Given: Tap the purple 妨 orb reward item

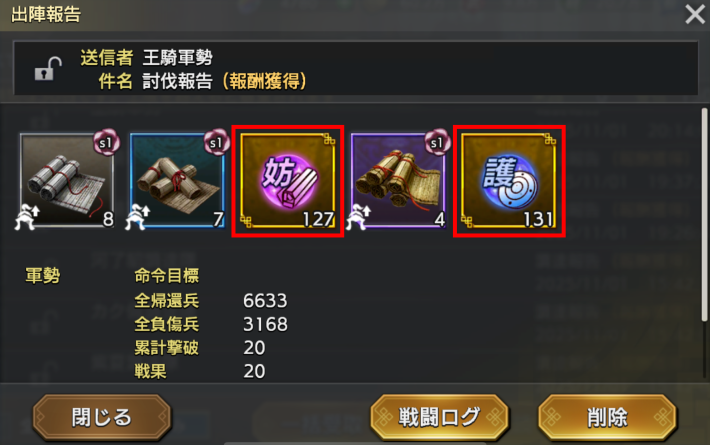Looking at the screenshot, I should (288, 181).
